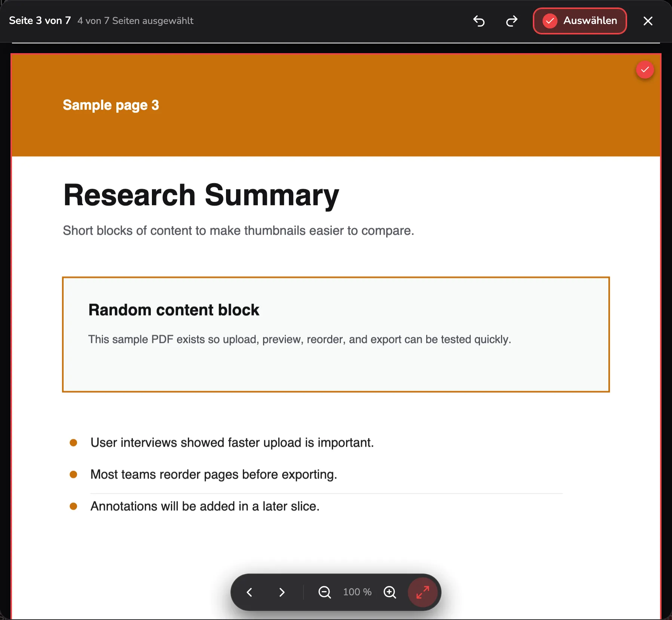Click 'User interviews showed faster upload is important.'
The height and width of the screenshot is (620, 672).
[232, 443]
